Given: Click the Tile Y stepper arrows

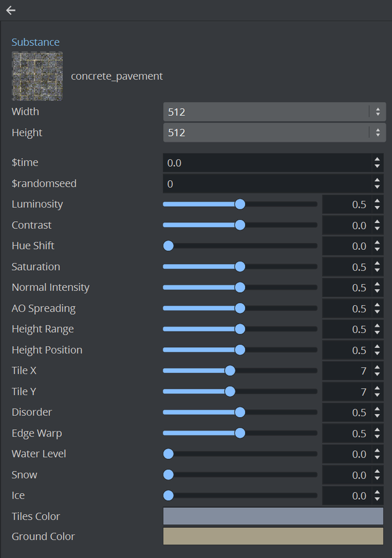Looking at the screenshot, I should 377,392.
